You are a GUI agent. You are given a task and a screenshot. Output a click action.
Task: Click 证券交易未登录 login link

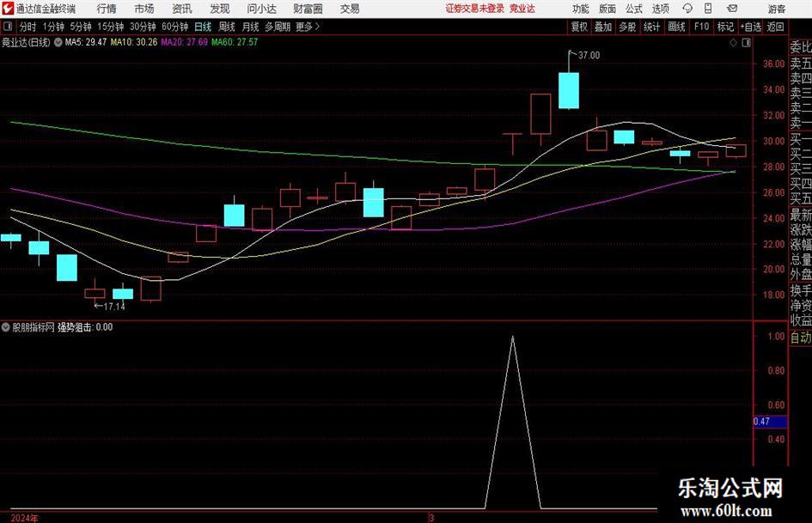[x=475, y=9]
